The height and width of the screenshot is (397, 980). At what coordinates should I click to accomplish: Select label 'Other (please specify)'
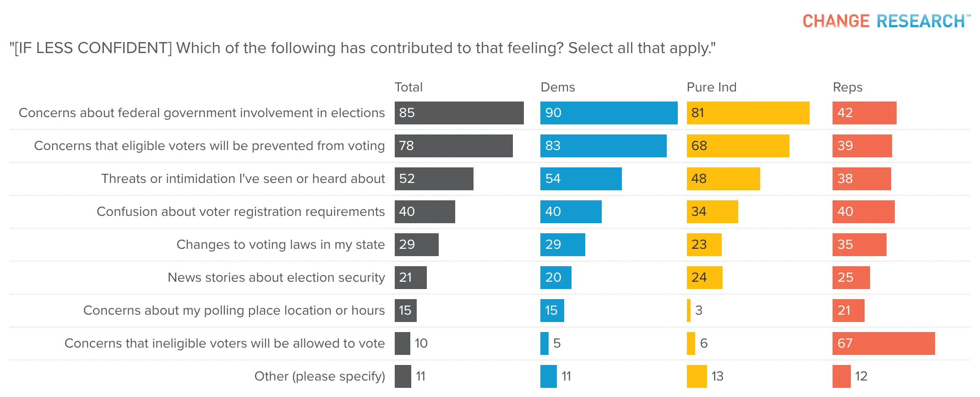320,376
